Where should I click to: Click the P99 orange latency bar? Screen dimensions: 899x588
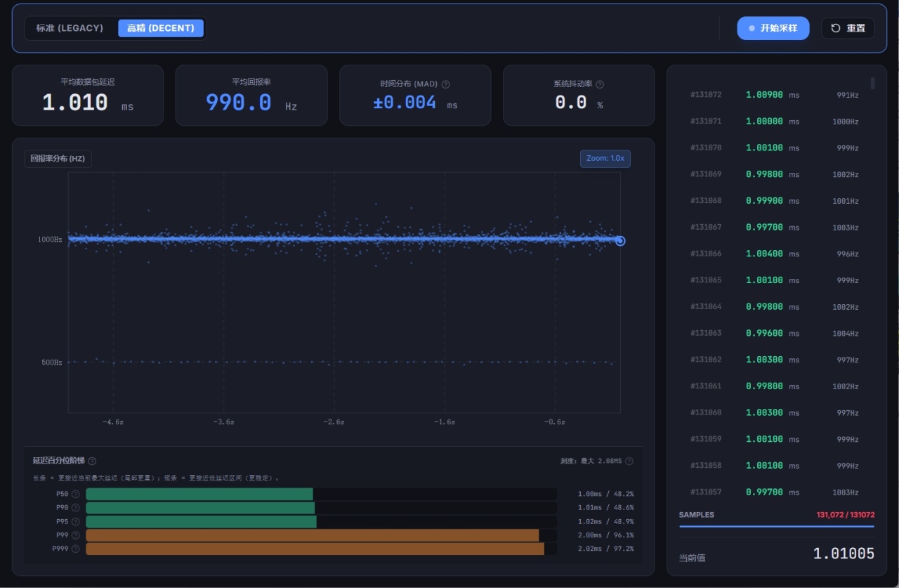pos(313,535)
